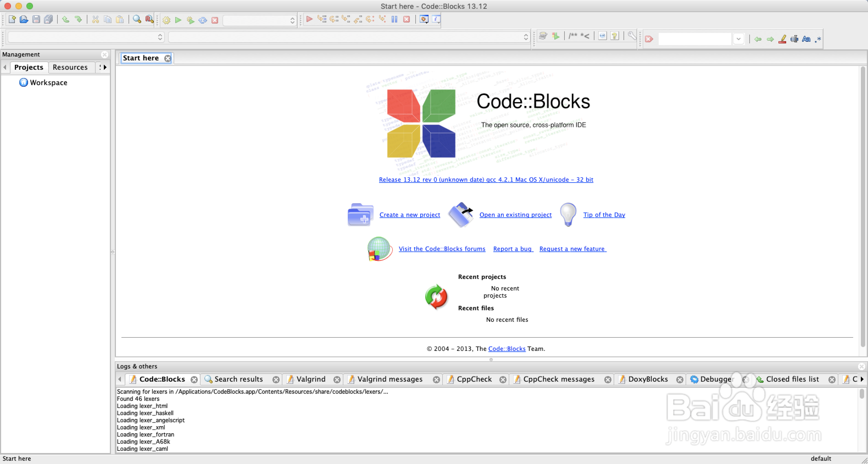This screenshot has height=464, width=868.
Task: Click the Break debugger pause icon
Action: (394, 19)
